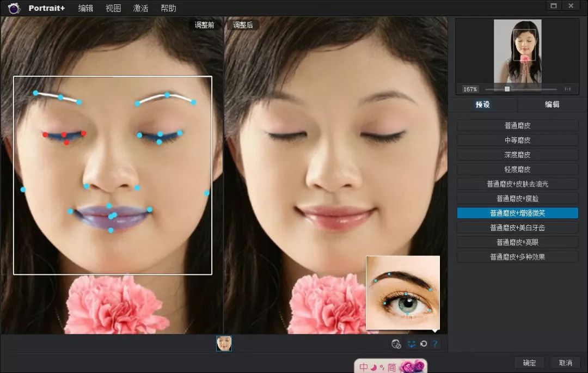Click the face-exclude icon in bottom toolbar
588x373 pixels.
(x=396, y=344)
